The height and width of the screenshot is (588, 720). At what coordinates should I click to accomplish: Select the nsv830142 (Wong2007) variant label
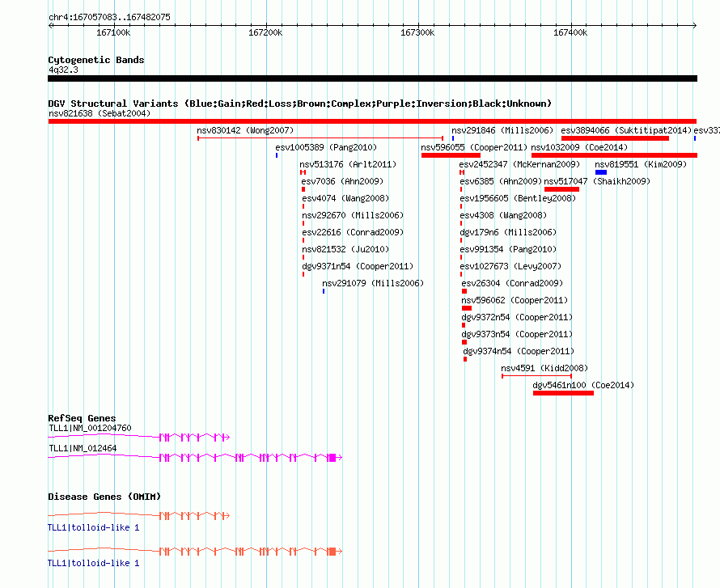[x=245, y=130]
